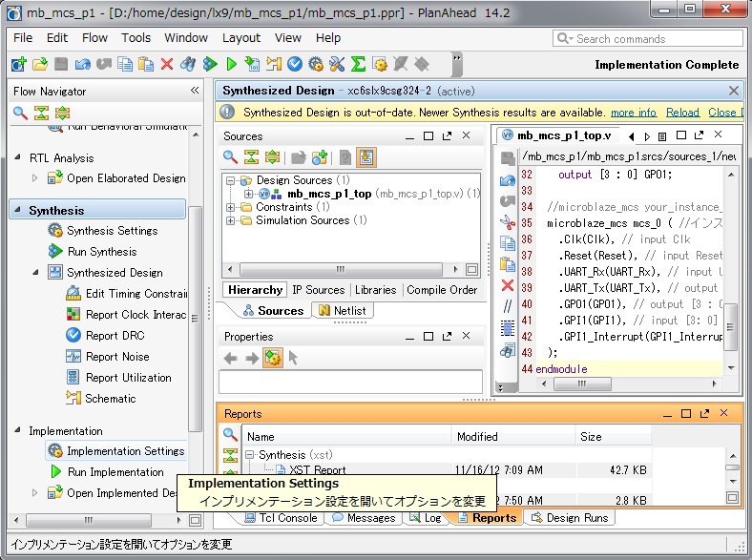Click the Schematic toolbar icon
Image resolution: width=752 pixels, height=560 pixels.
coord(273,64)
